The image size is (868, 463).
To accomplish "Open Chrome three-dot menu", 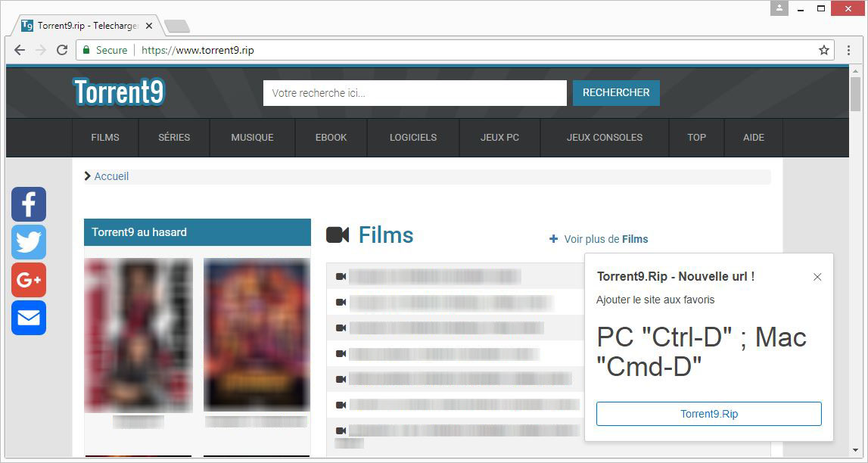I will [848, 51].
